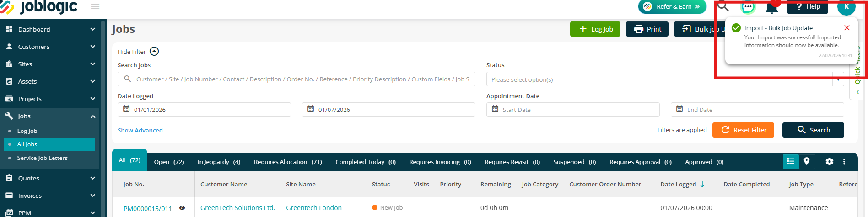Screen dimensions: 868x217
Task: Collapse the filter with the Hide Filter arrow
Action: pyautogui.click(x=154, y=51)
